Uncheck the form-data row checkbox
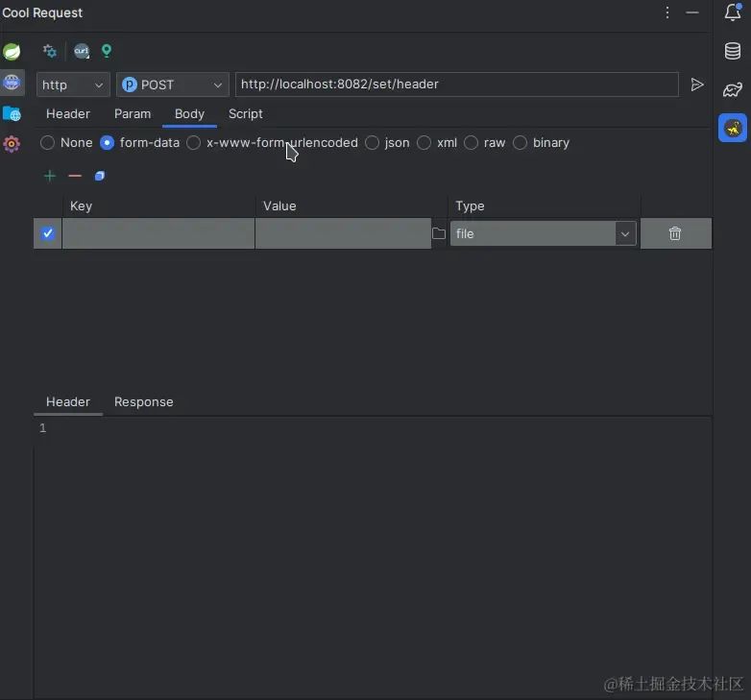The image size is (751, 700). click(47, 233)
